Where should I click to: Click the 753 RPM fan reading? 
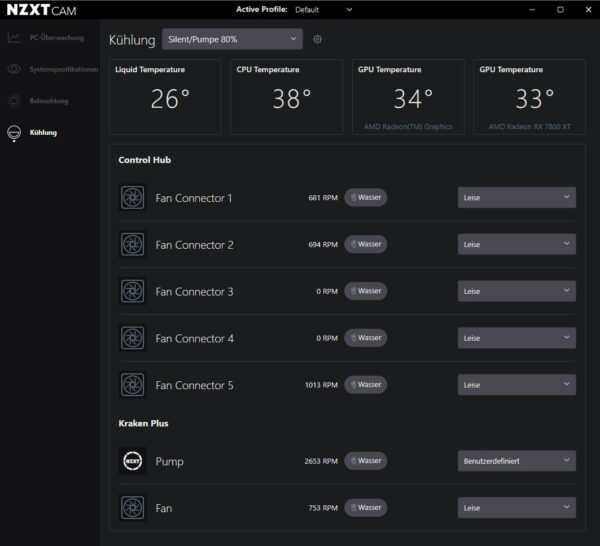click(x=323, y=508)
